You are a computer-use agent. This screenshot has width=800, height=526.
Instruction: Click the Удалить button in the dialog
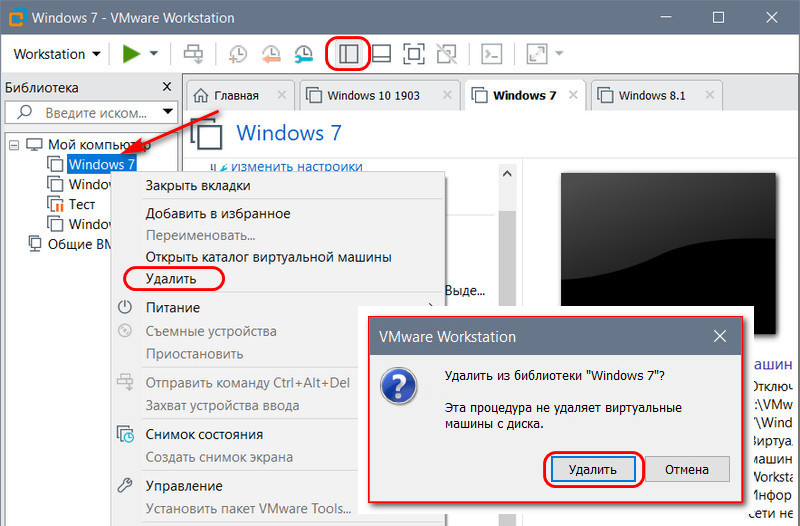tap(593, 469)
